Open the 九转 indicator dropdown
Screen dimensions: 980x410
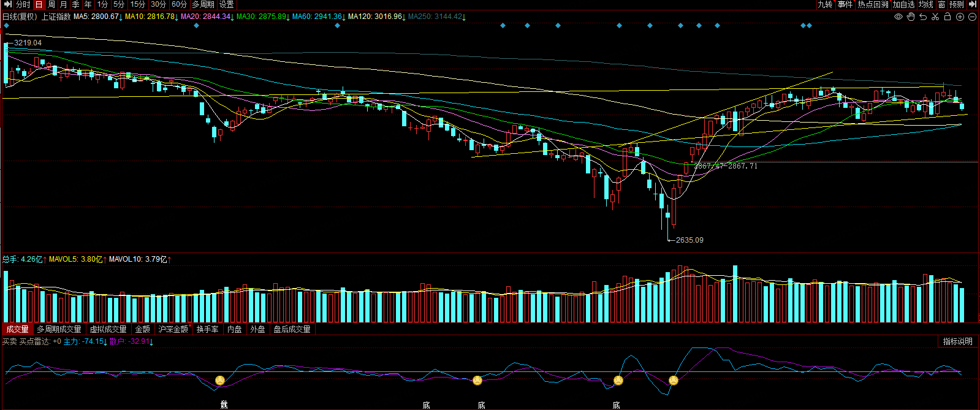click(x=826, y=4)
